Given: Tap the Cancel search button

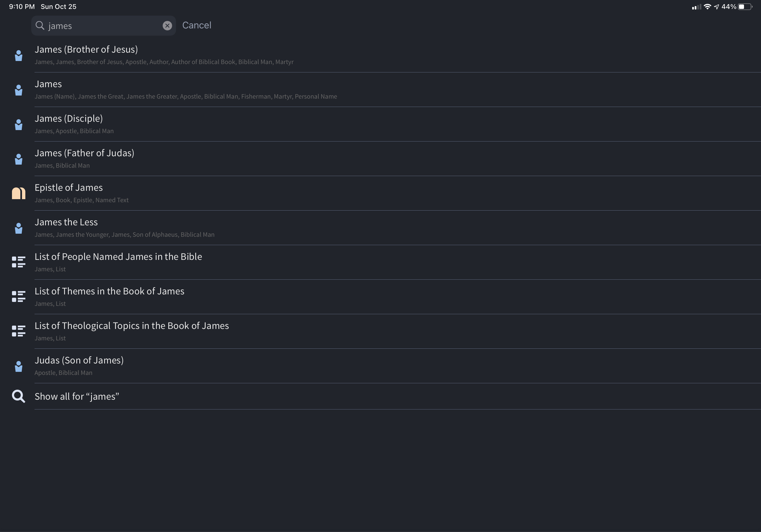Looking at the screenshot, I should [x=197, y=25].
